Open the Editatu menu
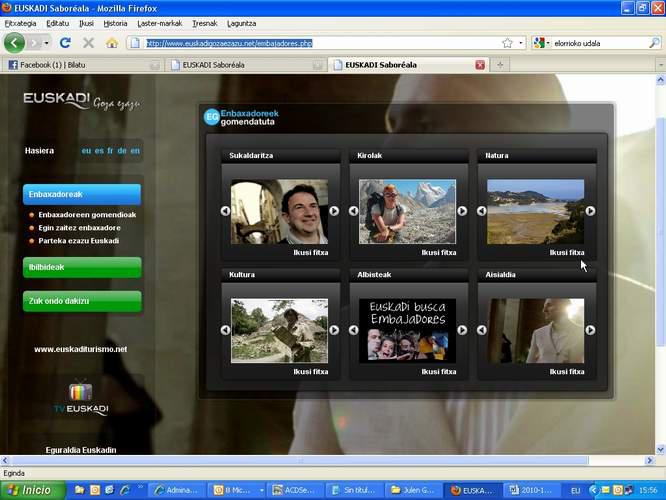Viewport: 666px width, 500px height. (58, 23)
